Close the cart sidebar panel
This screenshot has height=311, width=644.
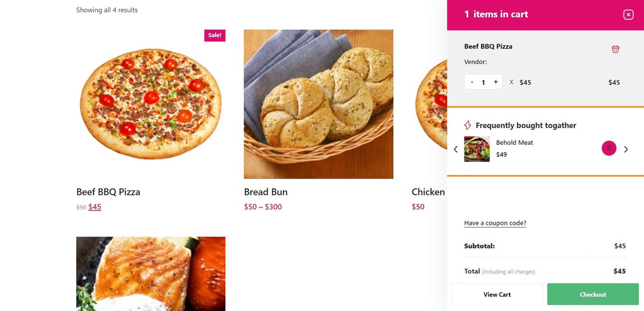click(x=628, y=14)
